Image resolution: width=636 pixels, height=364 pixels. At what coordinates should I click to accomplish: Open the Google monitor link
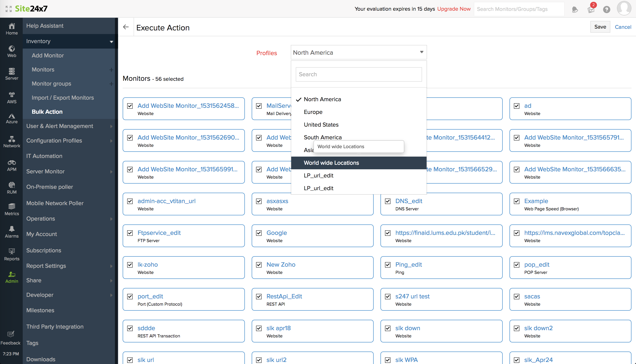276,233
